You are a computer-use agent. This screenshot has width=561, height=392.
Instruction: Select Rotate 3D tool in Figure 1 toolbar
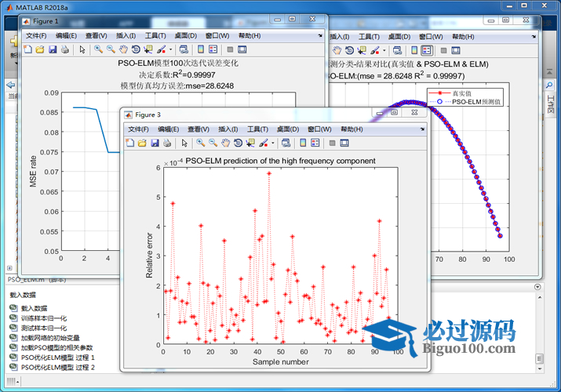coord(136,49)
